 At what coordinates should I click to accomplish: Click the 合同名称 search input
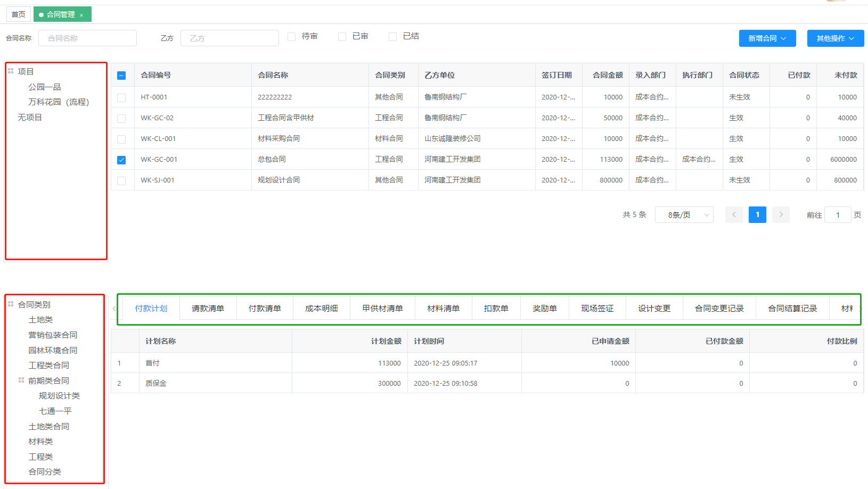(87, 38)
